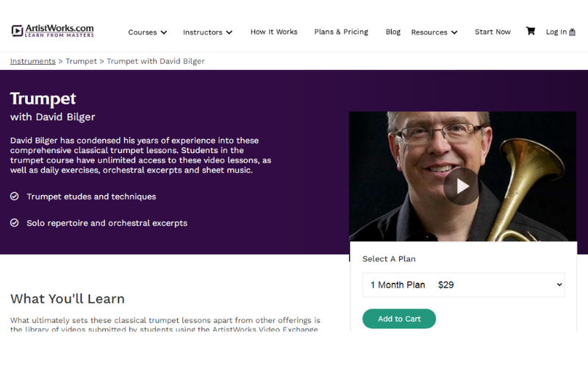
Task: Click checkmark icon beside Solo repertoire
Action: tap(15, 222)
